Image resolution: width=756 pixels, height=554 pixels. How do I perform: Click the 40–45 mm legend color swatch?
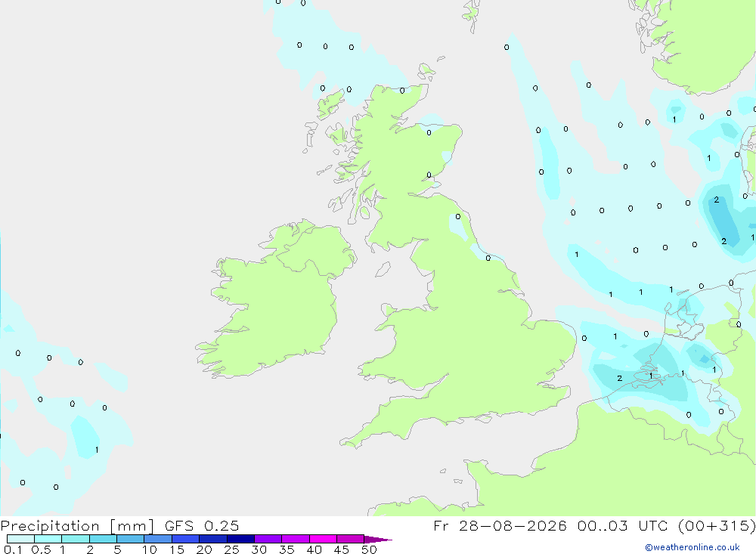click(x=323, y=539)
